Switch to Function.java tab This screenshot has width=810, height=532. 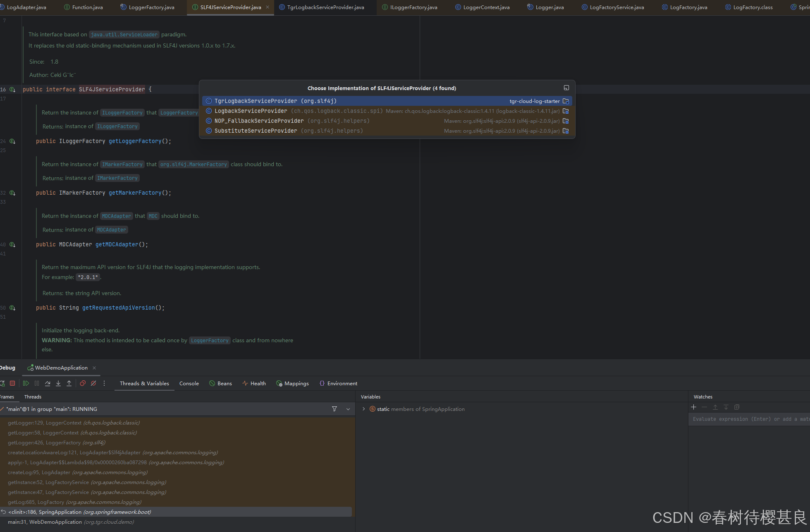pyautogui.click(x=84, y=7)
